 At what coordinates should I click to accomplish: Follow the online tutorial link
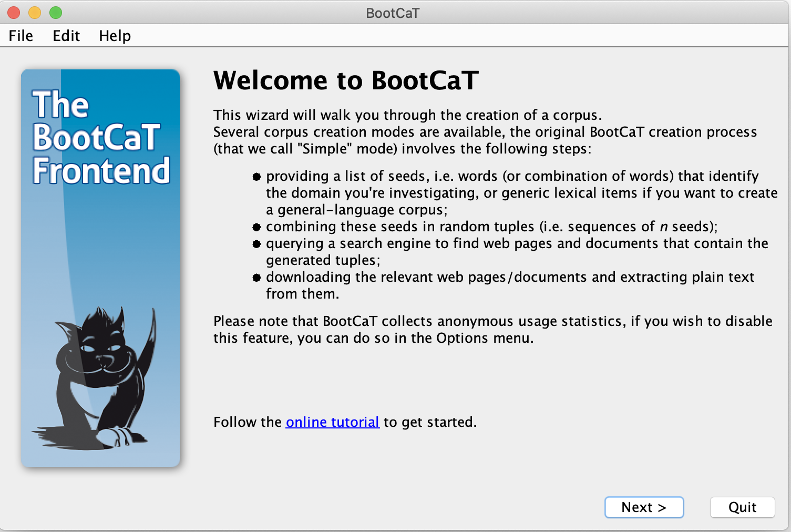pos(332,422)
